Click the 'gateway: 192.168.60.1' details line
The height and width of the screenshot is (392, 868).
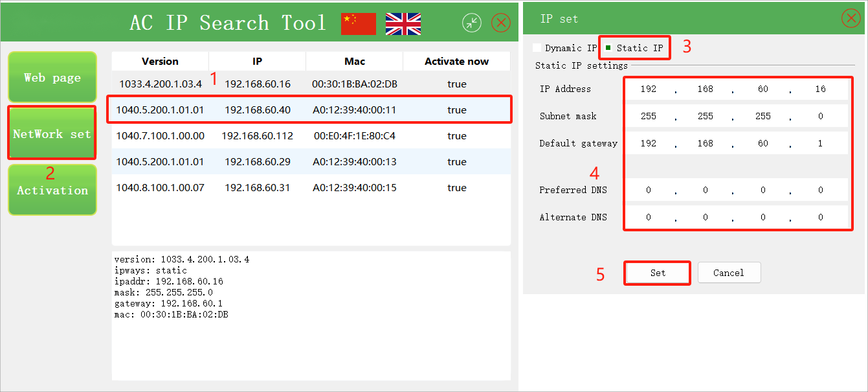pyautogui.click(x=169, y=303)
